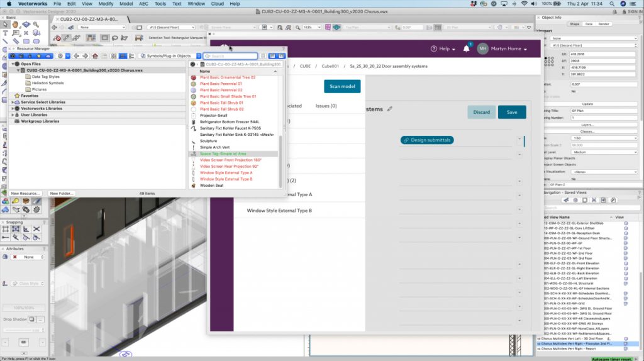The image size is (644, 361).
Task: Select the Callout tool in Basic palette
Action: click(16, 33)
